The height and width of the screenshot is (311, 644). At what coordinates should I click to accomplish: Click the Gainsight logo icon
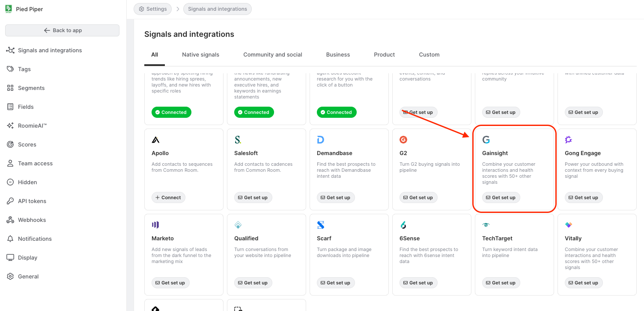(x=486, y=140)
